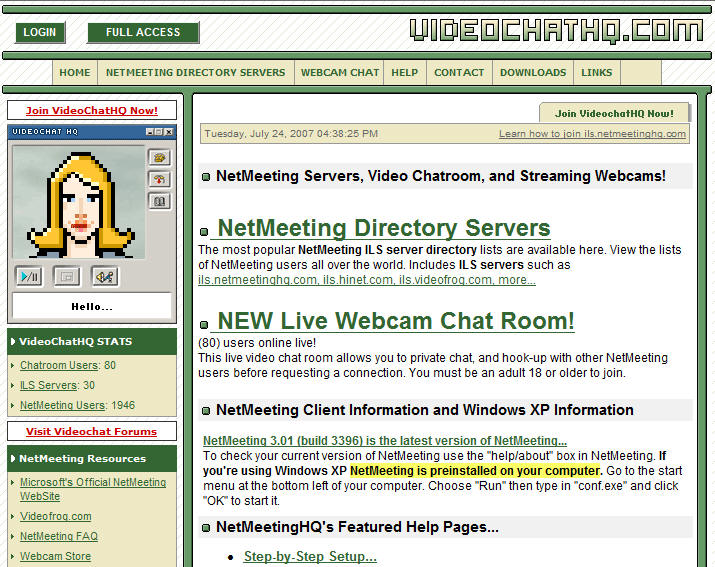
Task: Select DOWNLOADS in the navigation bar
Action: [533, 73]
